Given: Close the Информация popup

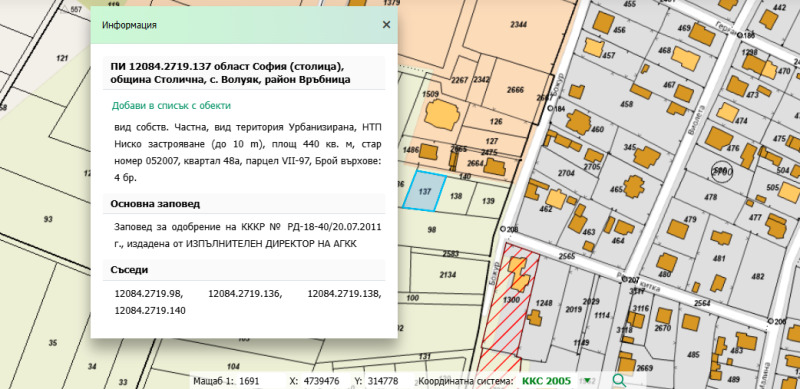Looking at the screenshot, I should pos(386,25).
